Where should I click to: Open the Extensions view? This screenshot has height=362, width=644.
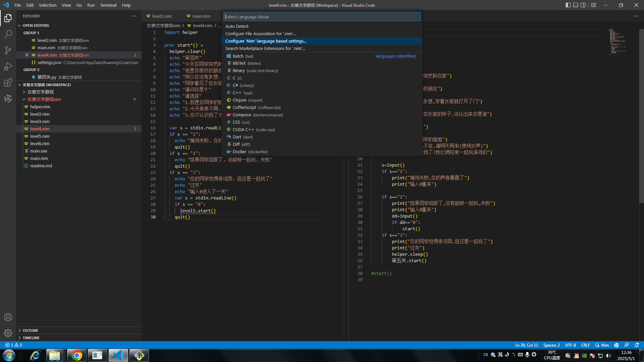pyautogui.click(x=8, y=82)
